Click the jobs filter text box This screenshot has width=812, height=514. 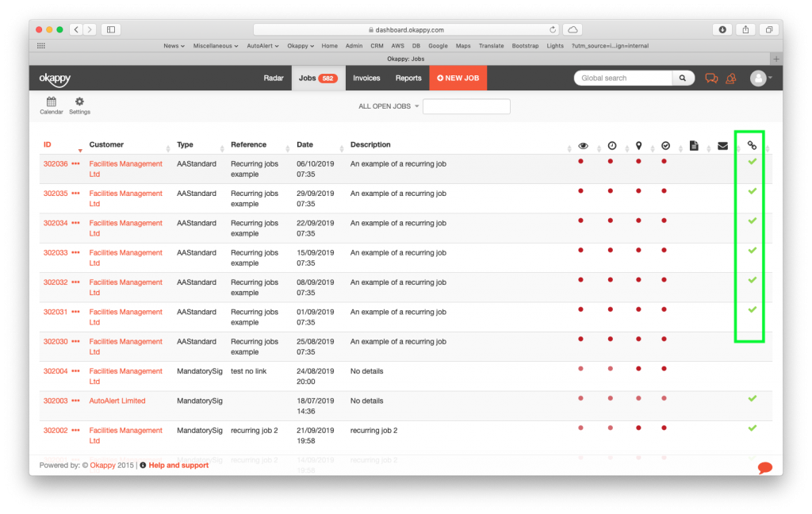click(466, 106)
